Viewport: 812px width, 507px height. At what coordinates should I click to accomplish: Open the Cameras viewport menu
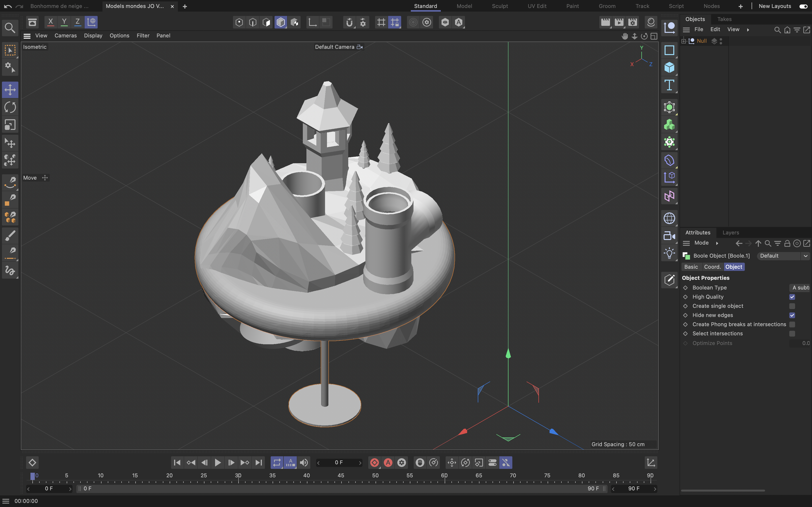point(65,35)
